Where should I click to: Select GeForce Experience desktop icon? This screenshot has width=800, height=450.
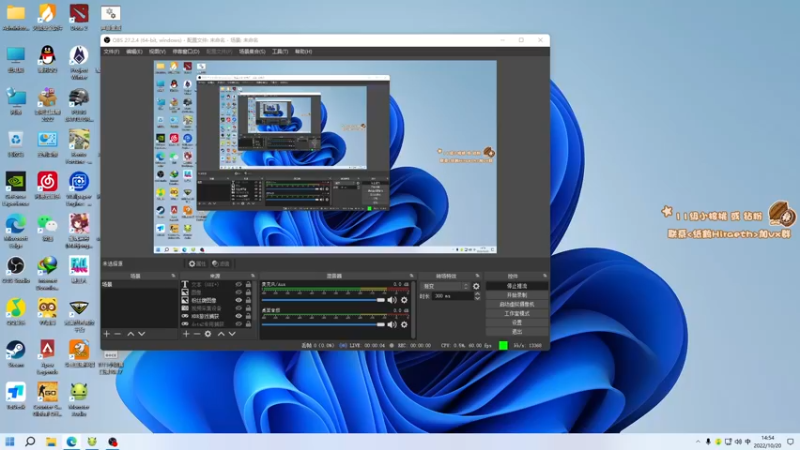pos(16,188)
